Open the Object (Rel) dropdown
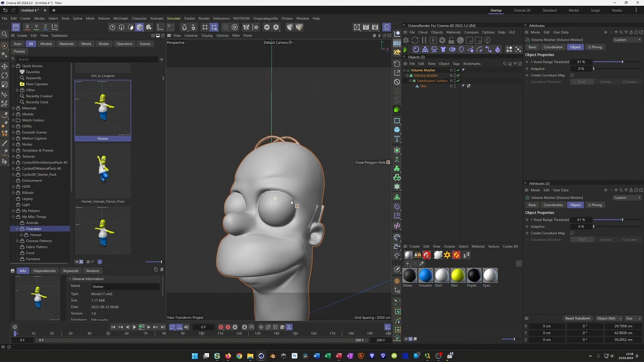 (x=609, y=318)
